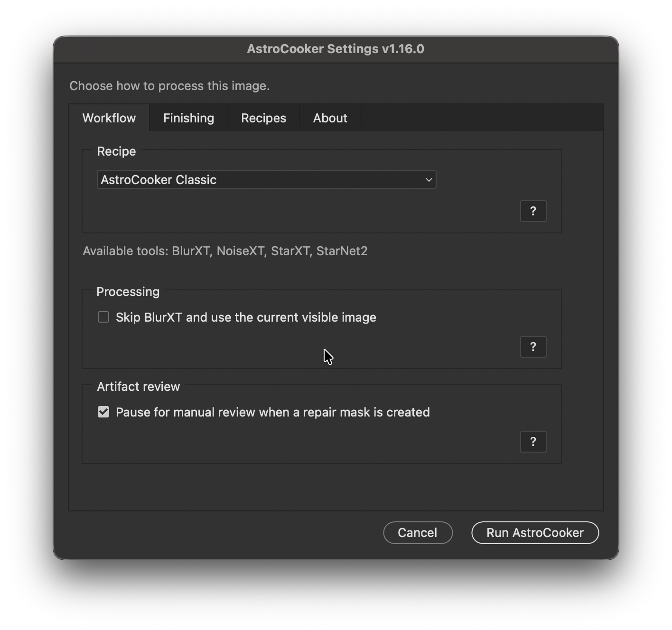
Task: Open the Processing section help button
Action: tap(533, 347)
